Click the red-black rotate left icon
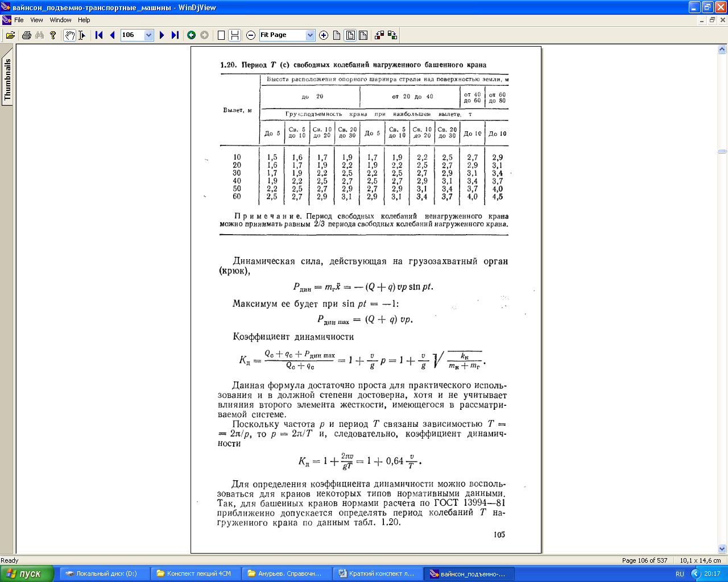 pos(380,35)
